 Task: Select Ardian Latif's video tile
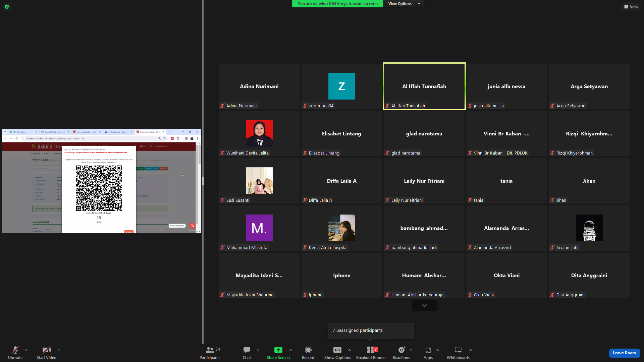[589, 228]
